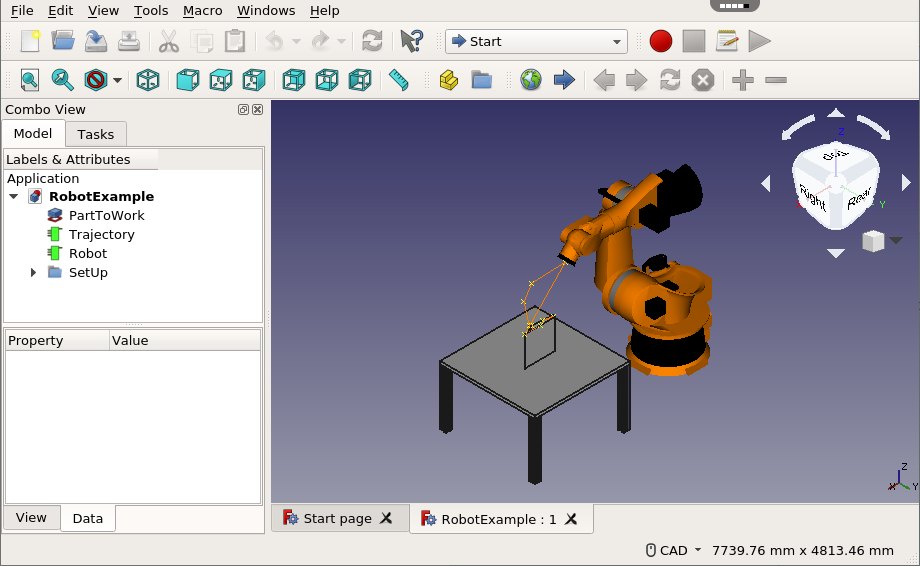
Task: Expand the SetUp folder node
Action: point(33,272)
